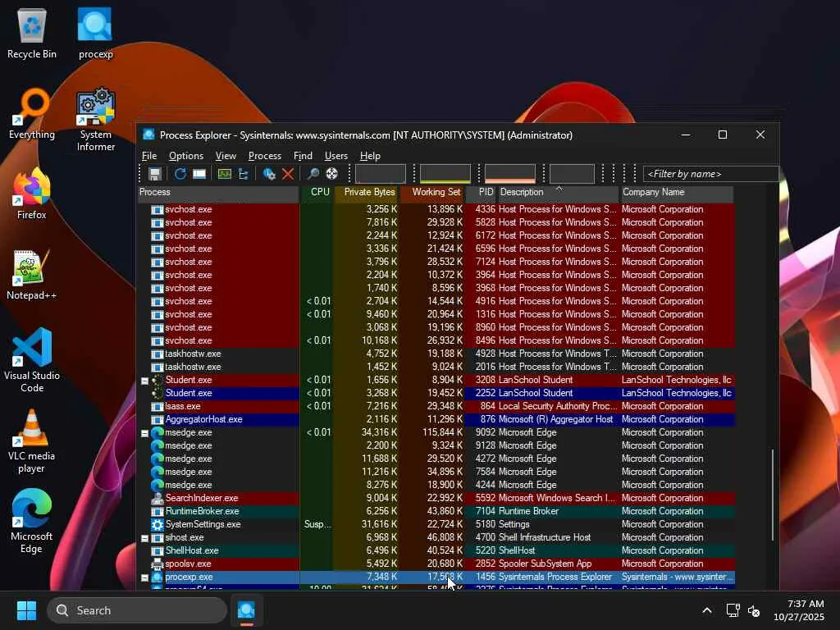Click the process properties gear icon
Image resolution: width=840 pixels, height=630 pixels.
269,174
